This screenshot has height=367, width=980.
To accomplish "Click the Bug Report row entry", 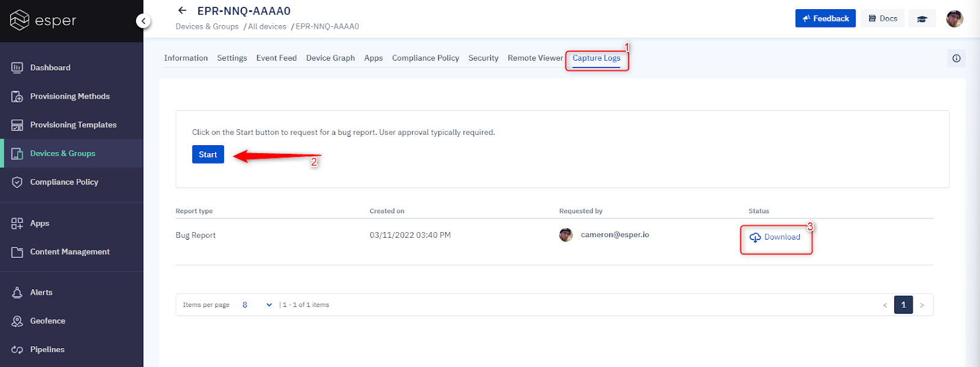I will (x=195, y=235).
